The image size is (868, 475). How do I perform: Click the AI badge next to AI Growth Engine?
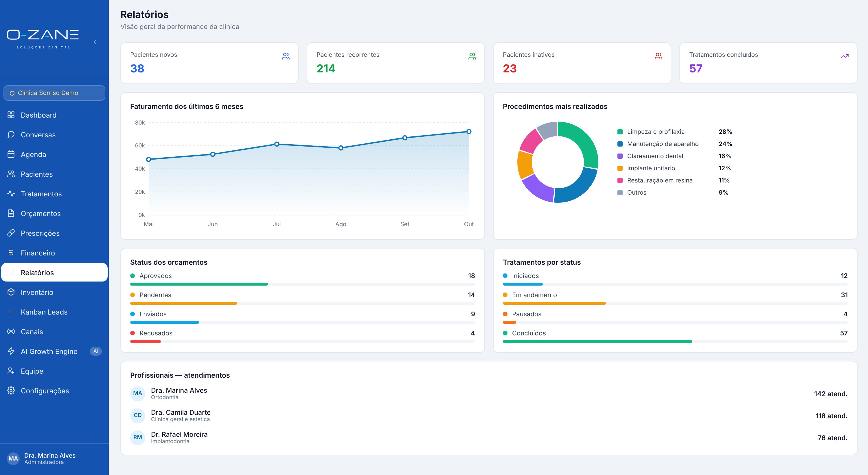pyautogui.click(x=96, y=351)
